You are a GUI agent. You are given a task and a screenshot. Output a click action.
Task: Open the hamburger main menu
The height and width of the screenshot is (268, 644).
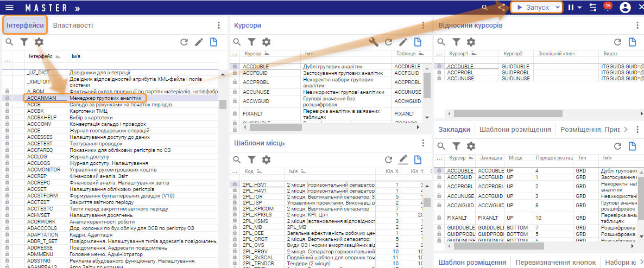[x=9, y=8]
